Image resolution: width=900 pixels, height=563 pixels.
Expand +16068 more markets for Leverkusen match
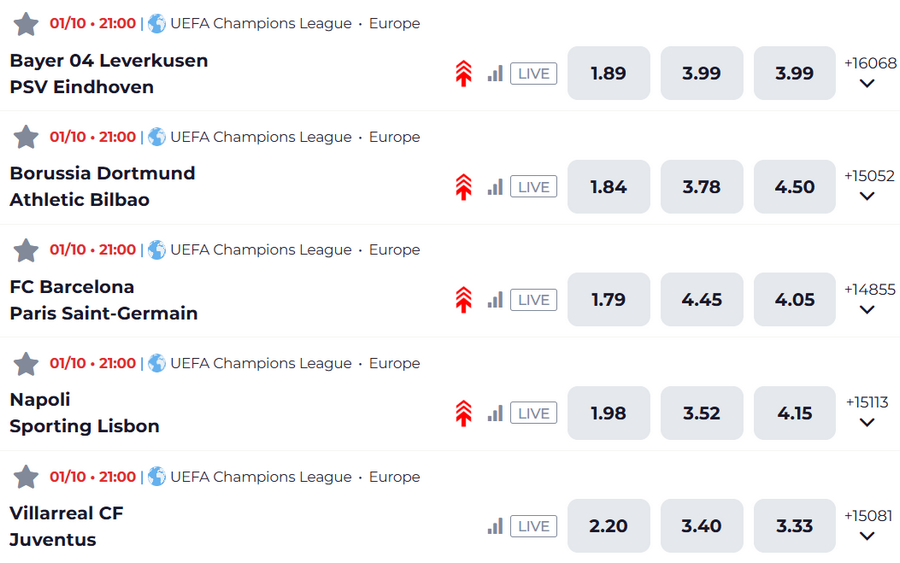[868, 73]
